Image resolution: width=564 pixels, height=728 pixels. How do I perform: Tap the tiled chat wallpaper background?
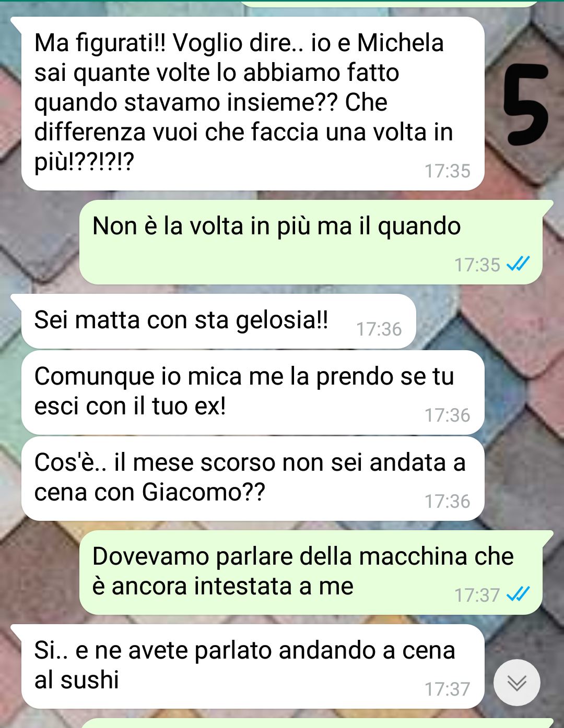pos(42,245)
